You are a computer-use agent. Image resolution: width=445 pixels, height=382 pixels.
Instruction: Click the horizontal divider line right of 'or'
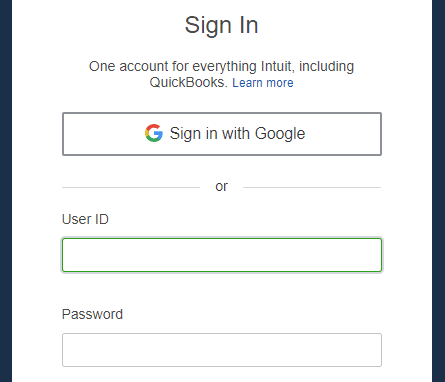(312, 187)
